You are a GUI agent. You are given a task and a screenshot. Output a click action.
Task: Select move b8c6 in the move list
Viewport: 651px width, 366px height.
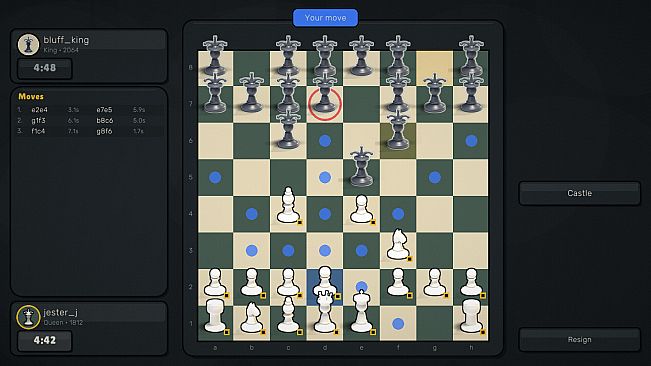point(105,121)
